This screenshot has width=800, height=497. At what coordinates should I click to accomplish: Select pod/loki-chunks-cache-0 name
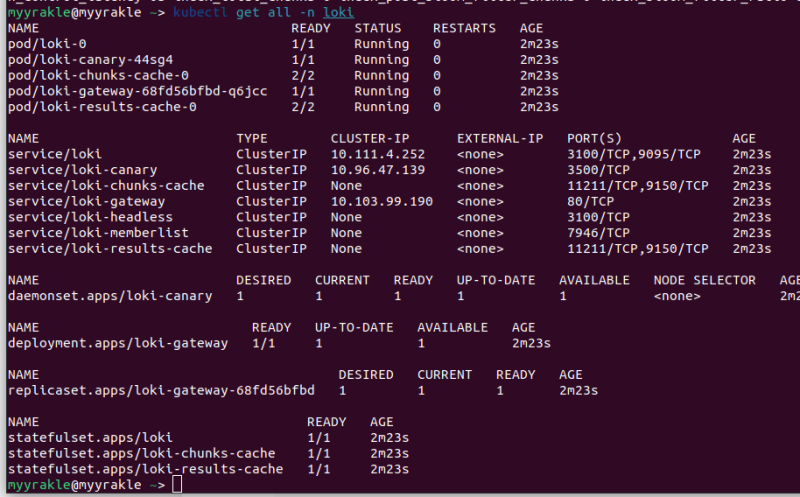point(98,76)
